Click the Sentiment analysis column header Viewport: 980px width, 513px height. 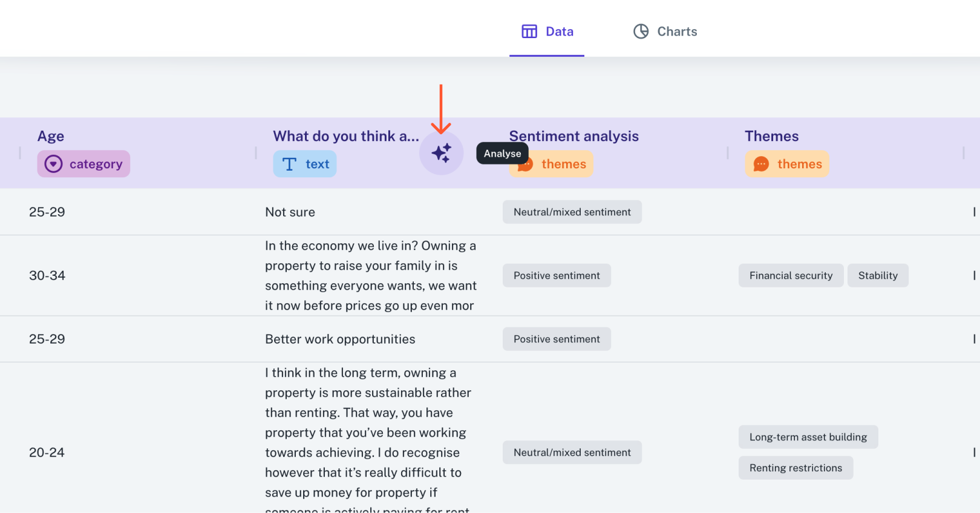coord(573,136)
